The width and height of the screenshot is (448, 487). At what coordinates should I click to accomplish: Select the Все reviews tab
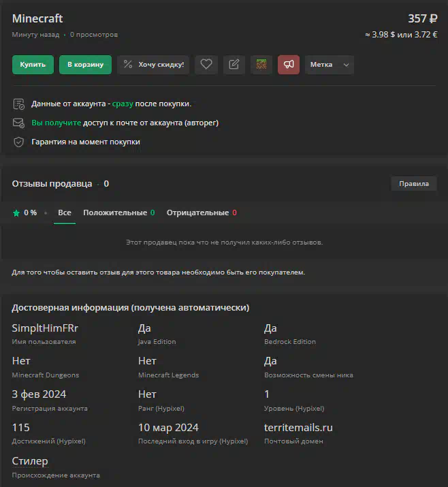65,213
